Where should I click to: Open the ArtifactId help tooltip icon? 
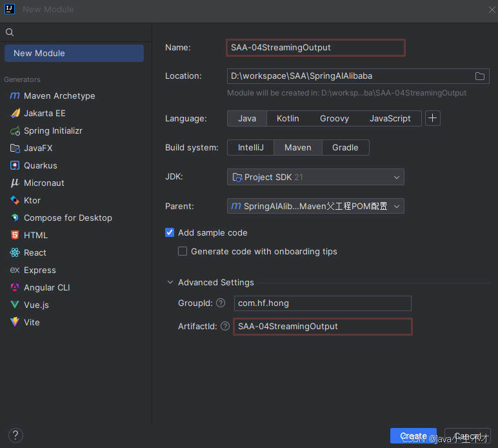(225, 326)
